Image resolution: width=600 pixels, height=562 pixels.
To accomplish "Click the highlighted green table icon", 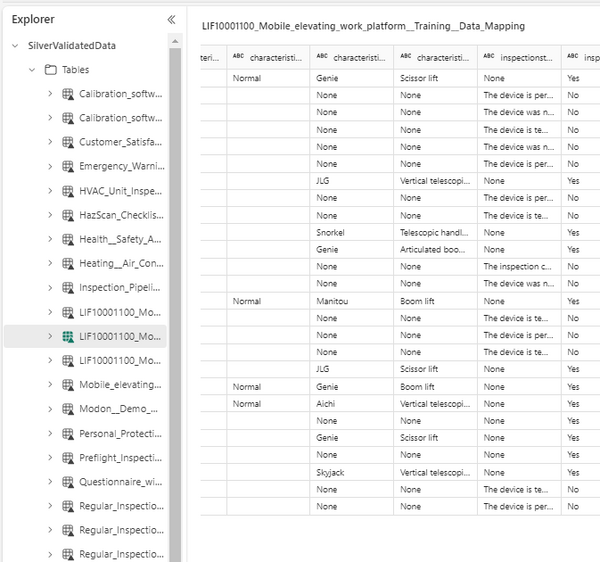I will point(68,336).
